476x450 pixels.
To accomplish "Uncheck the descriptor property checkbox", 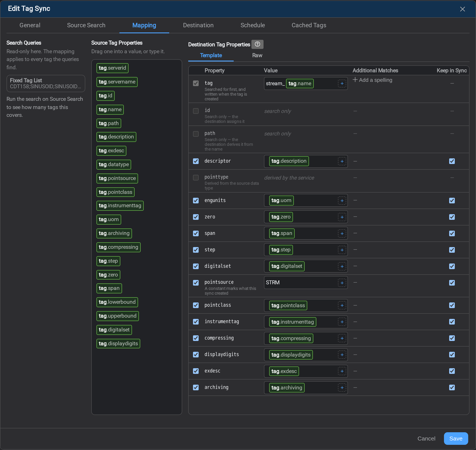I will (x=196, y=161).
